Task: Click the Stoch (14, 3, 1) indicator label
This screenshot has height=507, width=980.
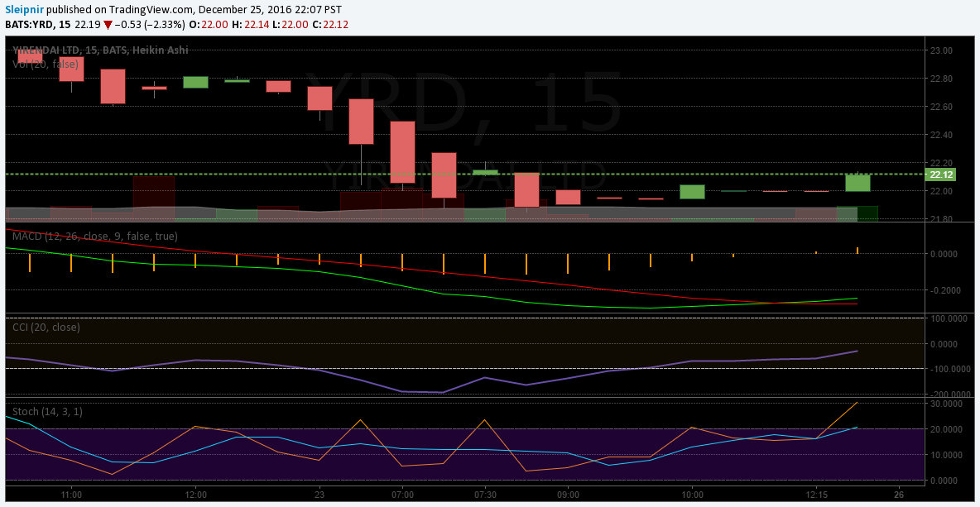Action: click(47, 411)
